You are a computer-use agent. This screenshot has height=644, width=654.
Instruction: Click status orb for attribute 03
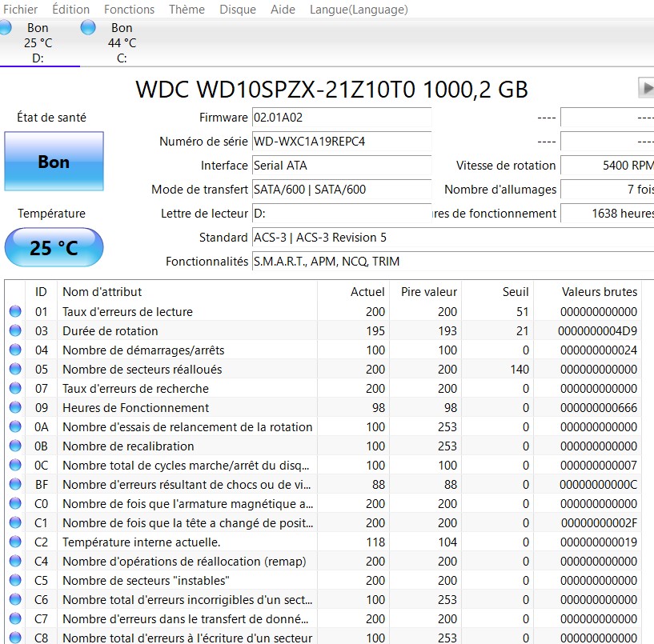pos(15,330)
